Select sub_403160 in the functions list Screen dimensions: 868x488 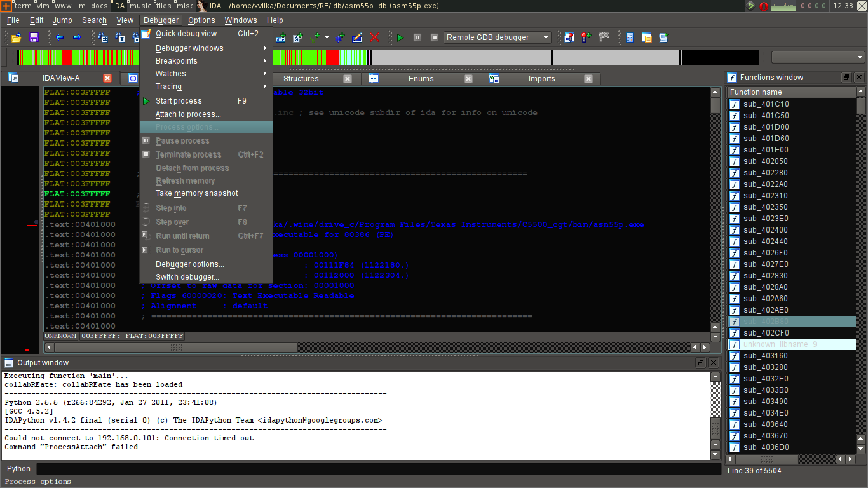[792, 356]
